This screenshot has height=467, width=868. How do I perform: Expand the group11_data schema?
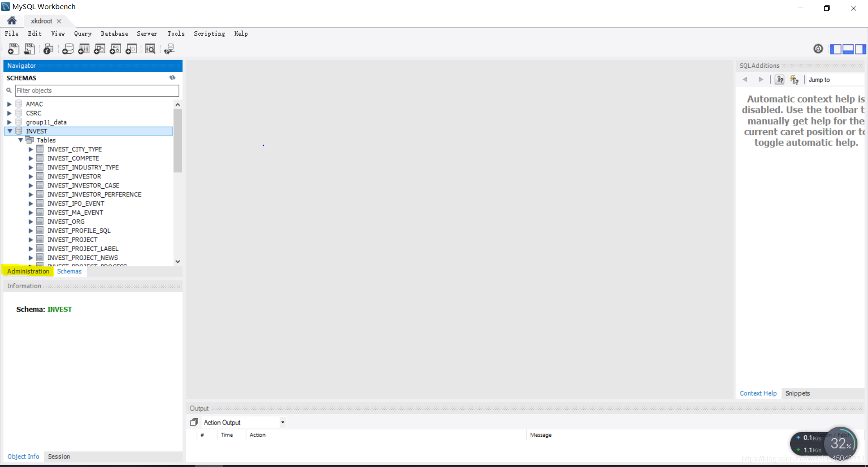tap(9, 122)
